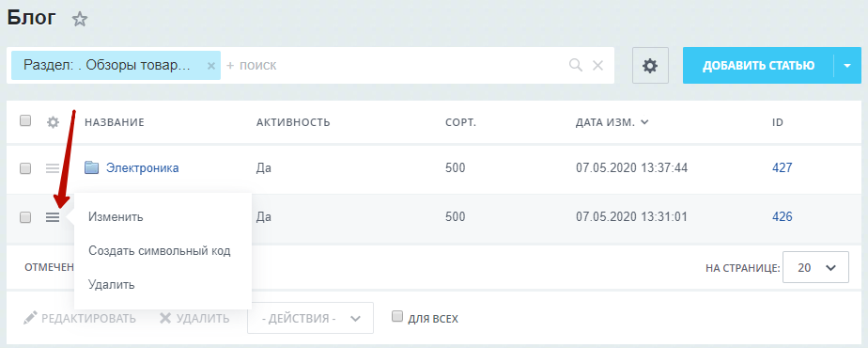Open filter settings via the gear button
This screenshot has width=868, height=348.
[x=650, y=66]
